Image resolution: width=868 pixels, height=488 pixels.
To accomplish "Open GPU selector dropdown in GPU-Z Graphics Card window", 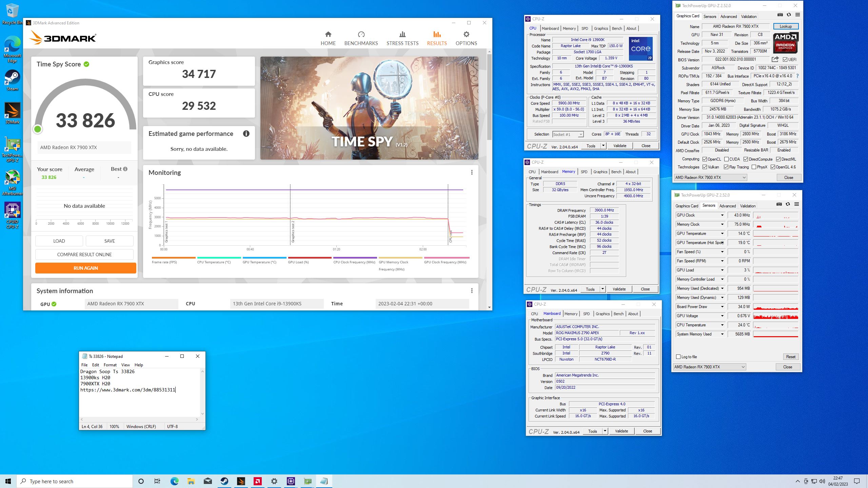I will point(710,178).
